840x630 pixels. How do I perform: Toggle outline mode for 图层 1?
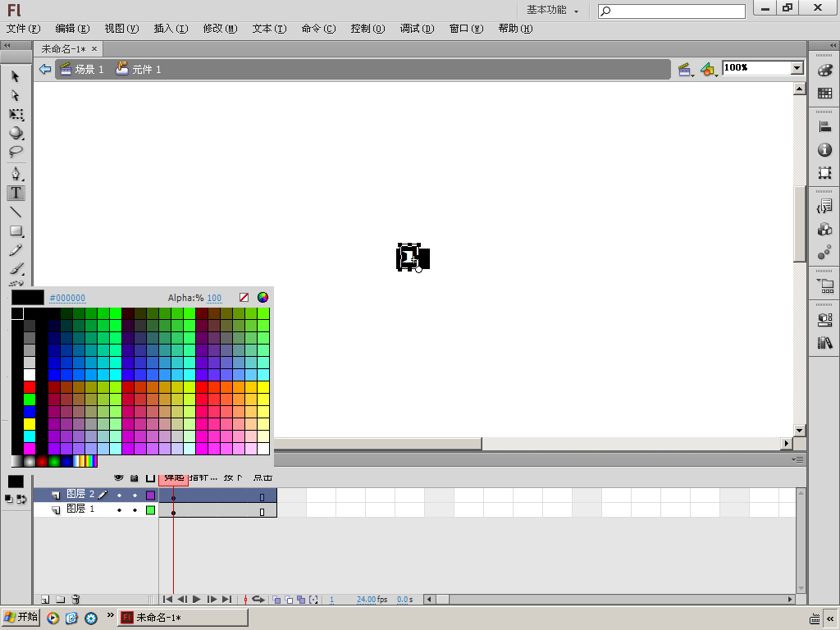pyautogui.click(x=151, y=510)
